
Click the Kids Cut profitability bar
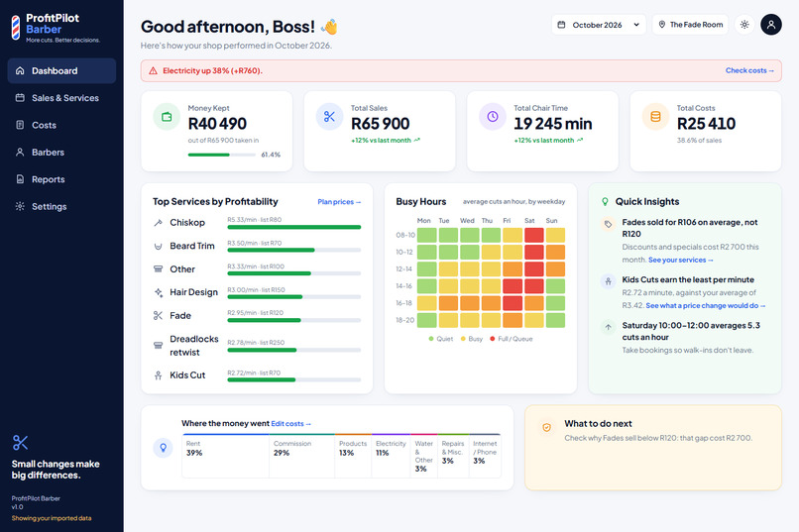pyautogui.click(x=294, y=379)
